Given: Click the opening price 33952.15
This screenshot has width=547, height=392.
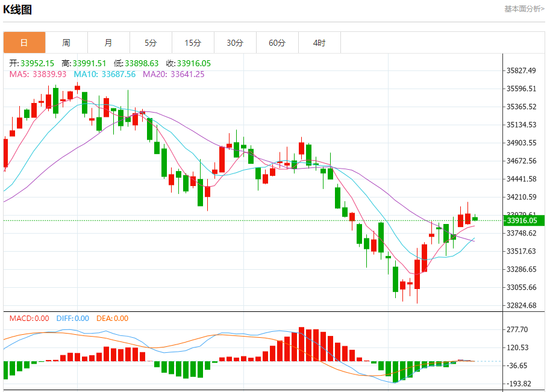Looking at the screenshot, I should tap(37, 63).
